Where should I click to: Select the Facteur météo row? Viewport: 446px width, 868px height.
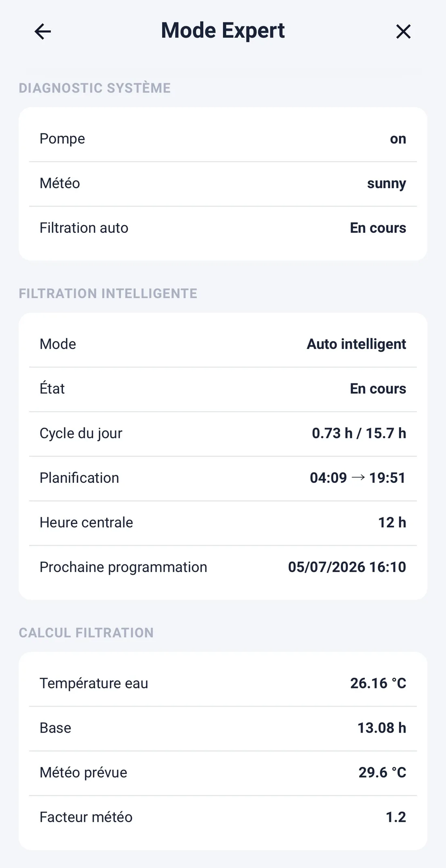[x=223, y=817]
